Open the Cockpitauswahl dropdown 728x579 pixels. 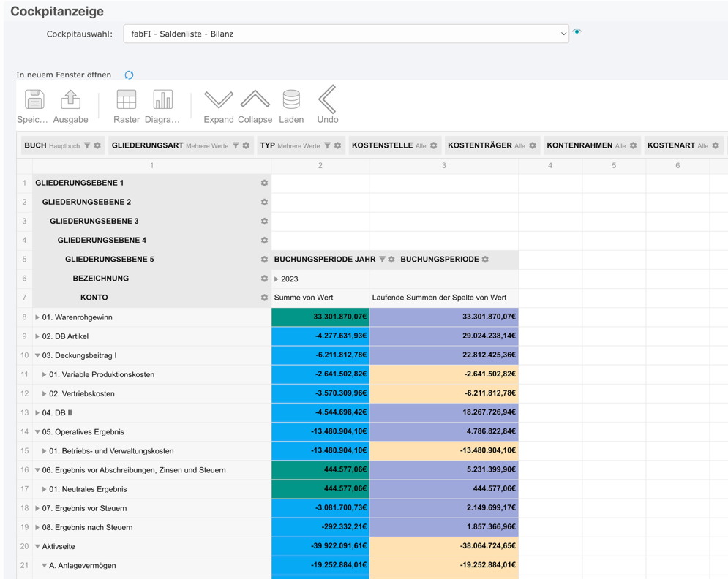(563, 33)
